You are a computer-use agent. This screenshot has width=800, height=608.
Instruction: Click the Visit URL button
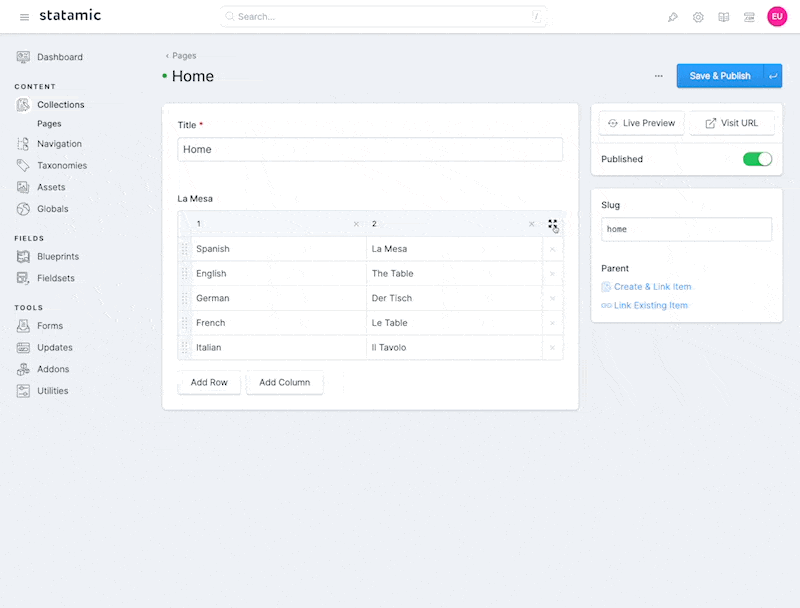pyautogui.click(x=732, y=123)
